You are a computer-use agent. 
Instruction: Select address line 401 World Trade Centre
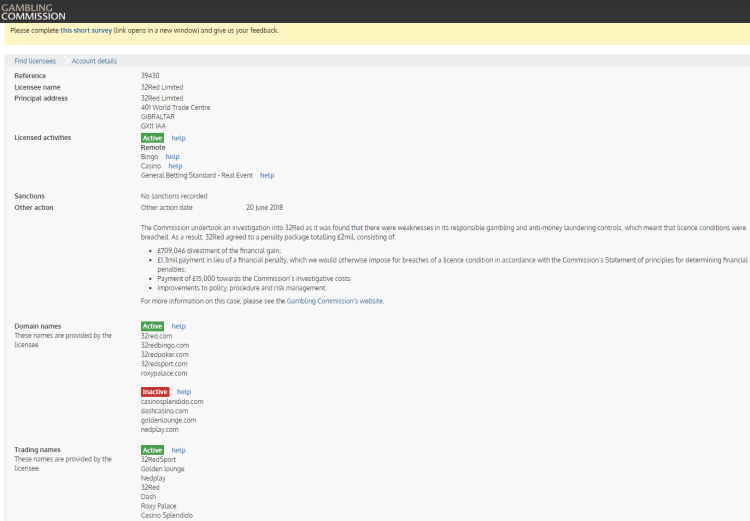click(x=176, y=108)
